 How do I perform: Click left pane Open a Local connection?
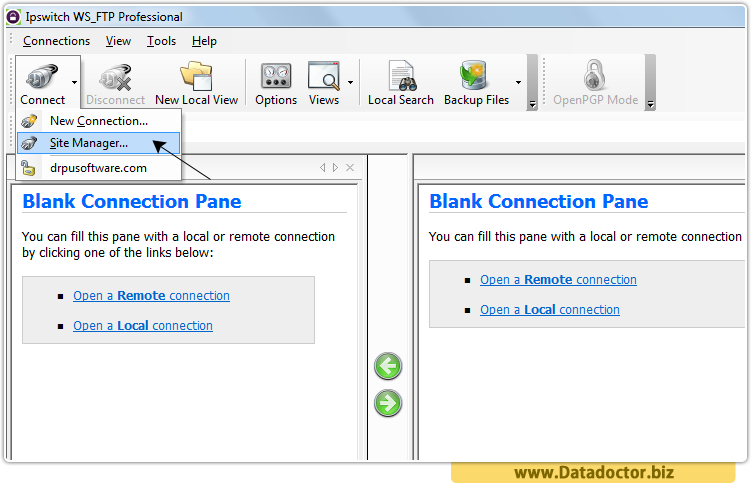(143, 326)
